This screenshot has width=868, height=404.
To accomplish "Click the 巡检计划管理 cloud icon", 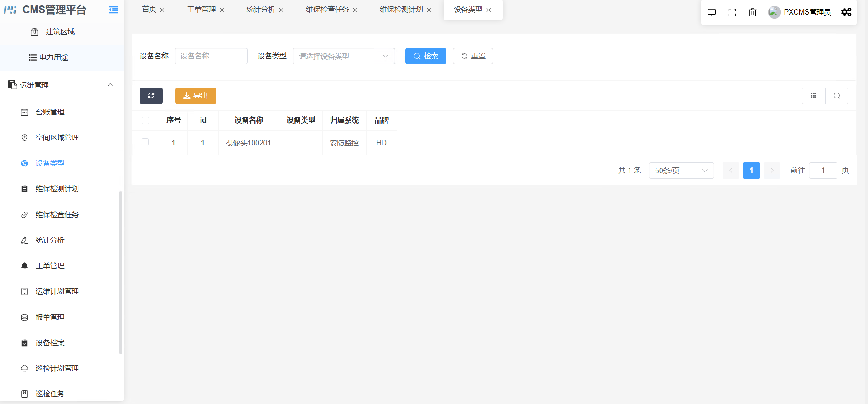I will [25, 368].
